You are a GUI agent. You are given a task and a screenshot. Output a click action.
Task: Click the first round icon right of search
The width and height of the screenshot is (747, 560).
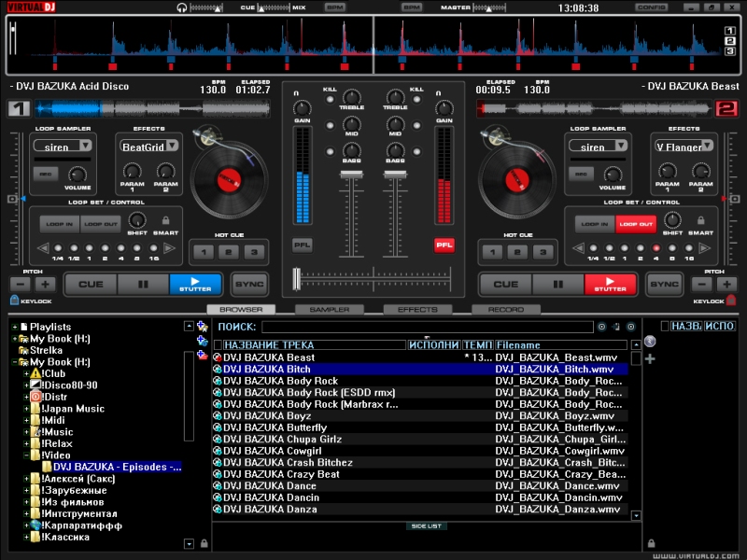601,327
